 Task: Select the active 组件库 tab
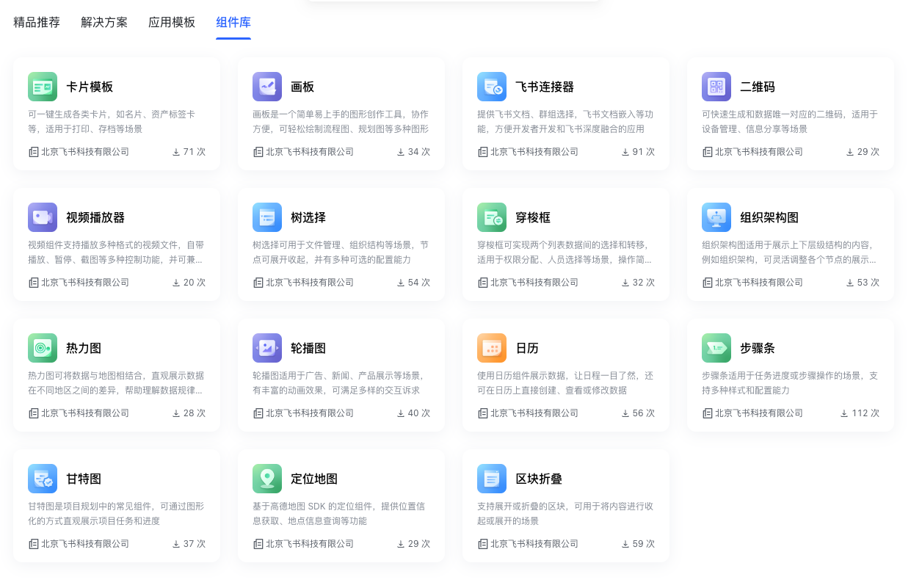(x=233, y=22)
